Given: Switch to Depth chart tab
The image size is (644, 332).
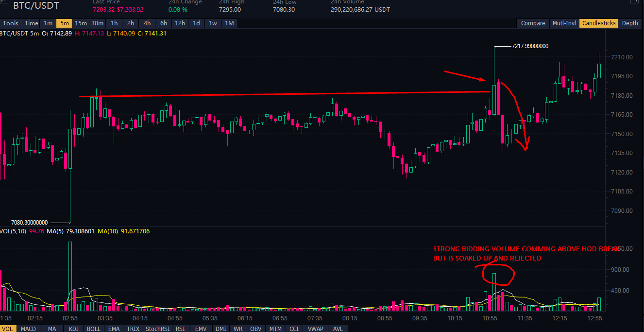Looking at the screenshot, I should pos(630,23).
